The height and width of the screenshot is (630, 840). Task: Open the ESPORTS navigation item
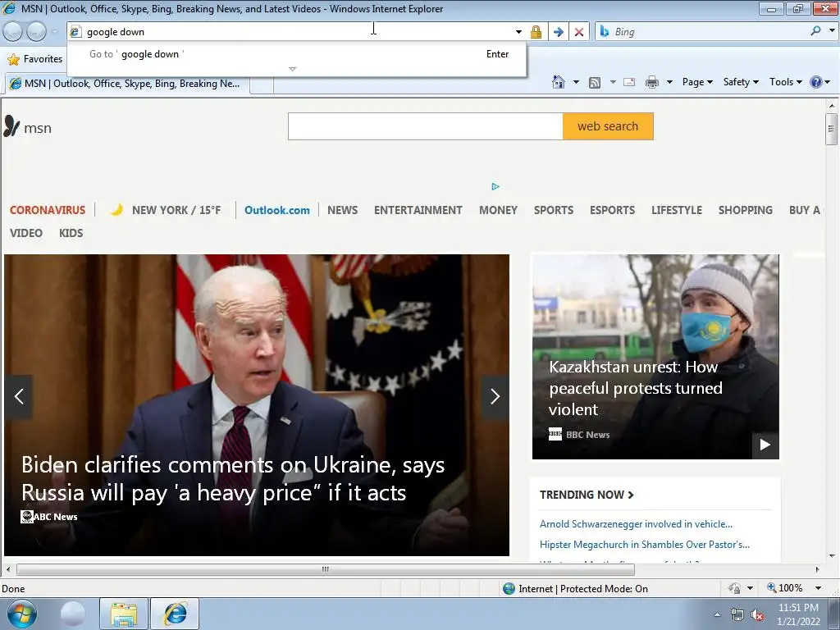[612, 210]
